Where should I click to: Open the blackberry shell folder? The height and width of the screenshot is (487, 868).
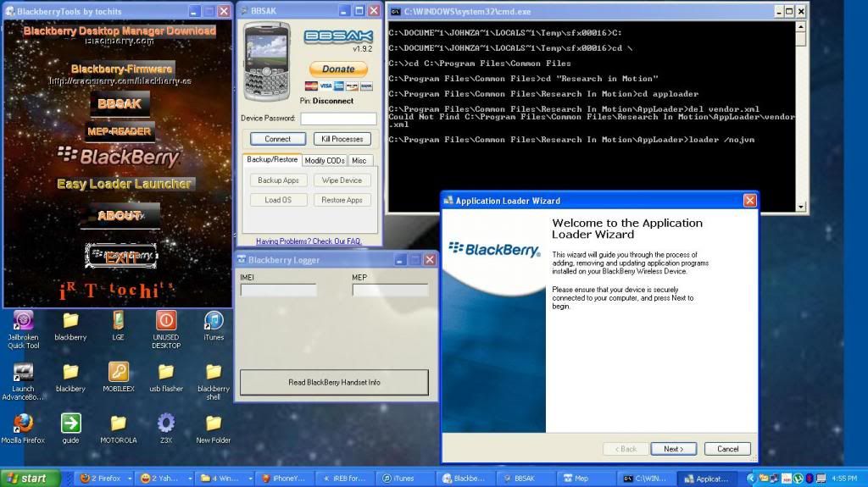tap(213, 373)
